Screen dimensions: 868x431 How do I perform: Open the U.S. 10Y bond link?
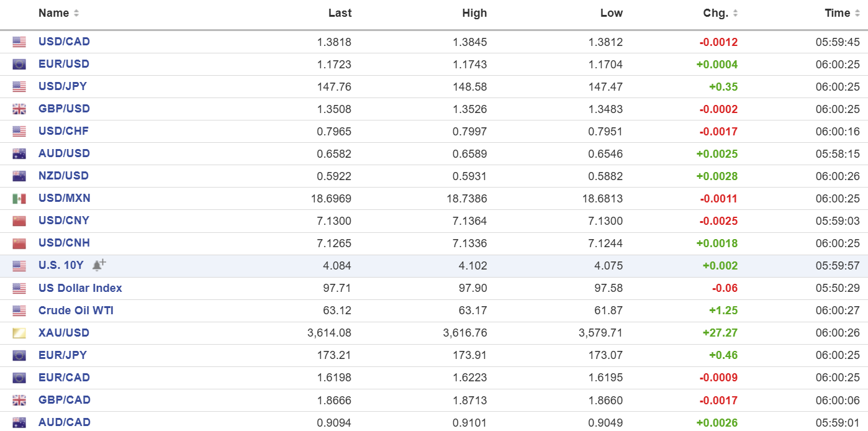tap(61, 265)
